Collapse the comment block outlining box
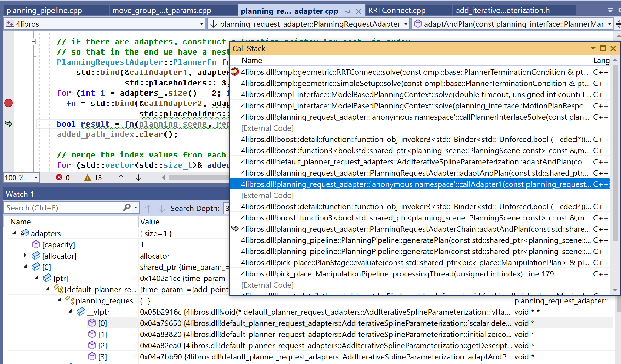The image size is (621, 364). pyautogui.click(x=33, y=41)
